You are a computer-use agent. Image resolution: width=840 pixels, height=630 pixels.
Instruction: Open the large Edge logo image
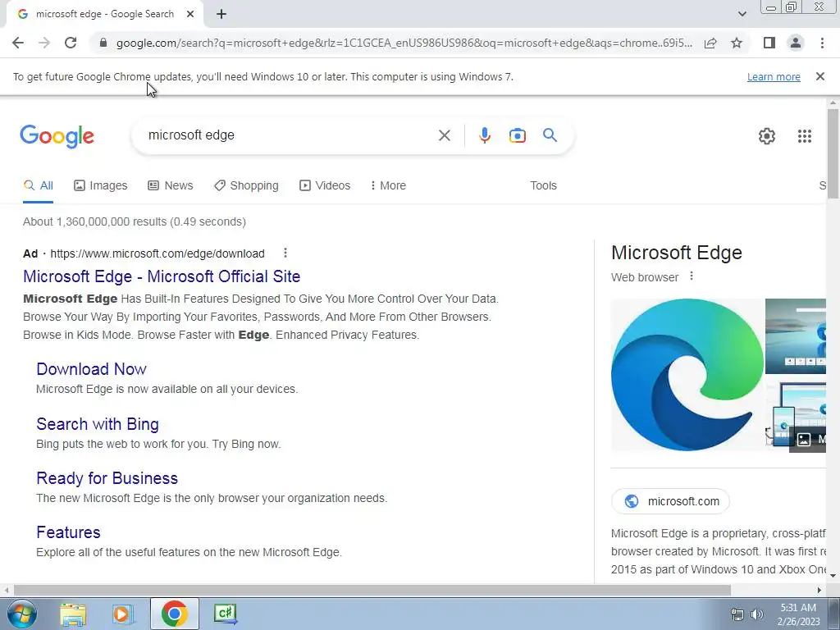click(687, 375)
